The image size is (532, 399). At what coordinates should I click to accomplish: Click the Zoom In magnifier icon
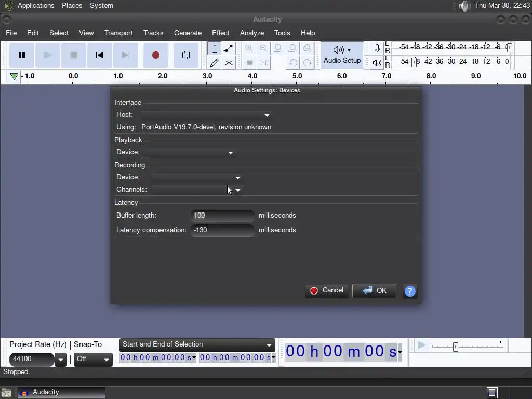click(249, 48)
